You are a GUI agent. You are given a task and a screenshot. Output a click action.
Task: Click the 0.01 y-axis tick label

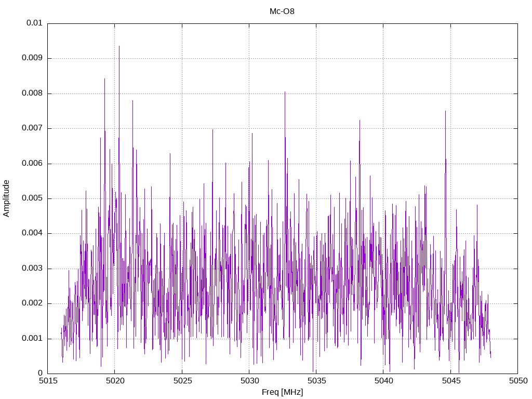coord(34,23)
